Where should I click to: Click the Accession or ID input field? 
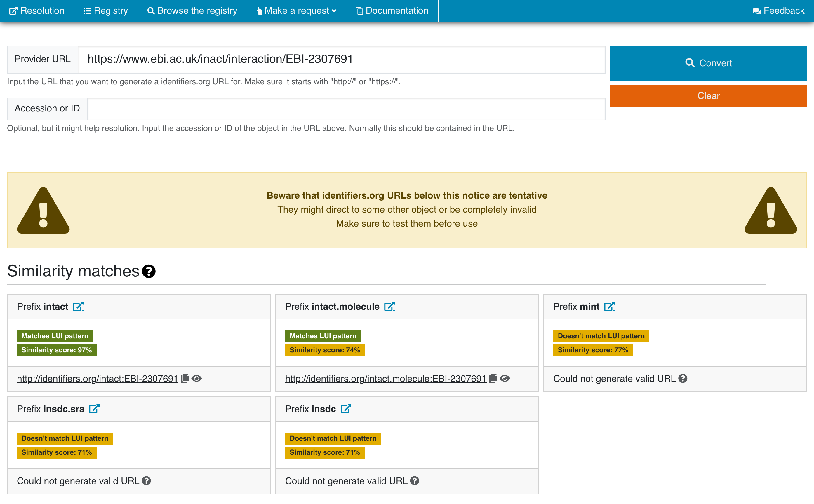pos(346,109)
